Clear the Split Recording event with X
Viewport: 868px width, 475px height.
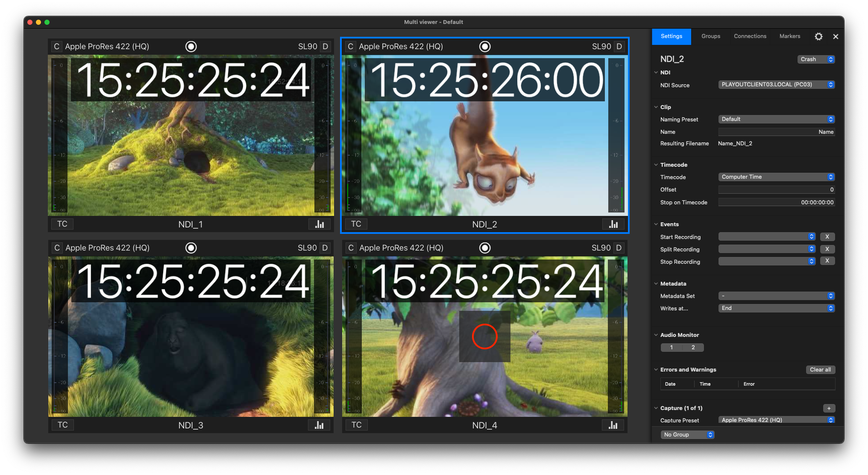pyautogui.click(x=827, y=249)
